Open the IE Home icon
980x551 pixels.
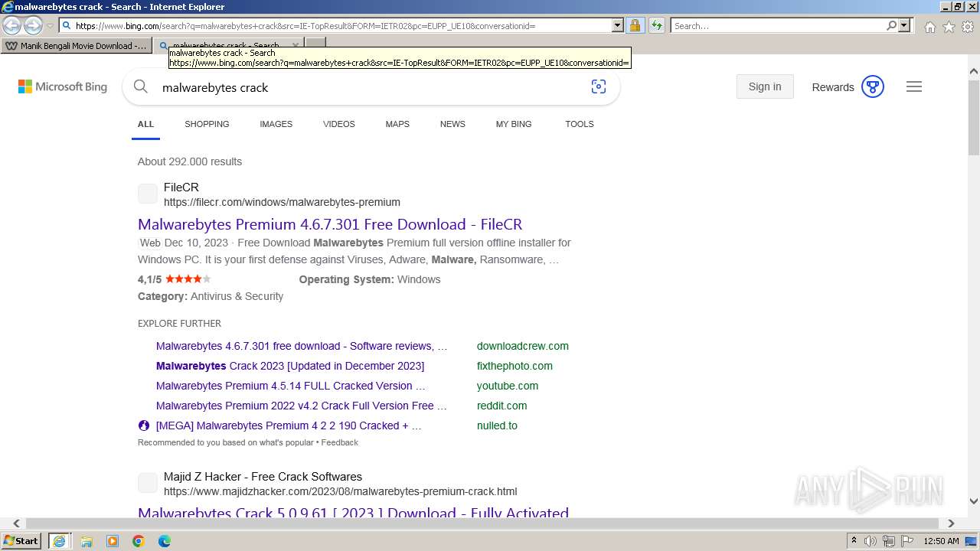tap(929, 27)
